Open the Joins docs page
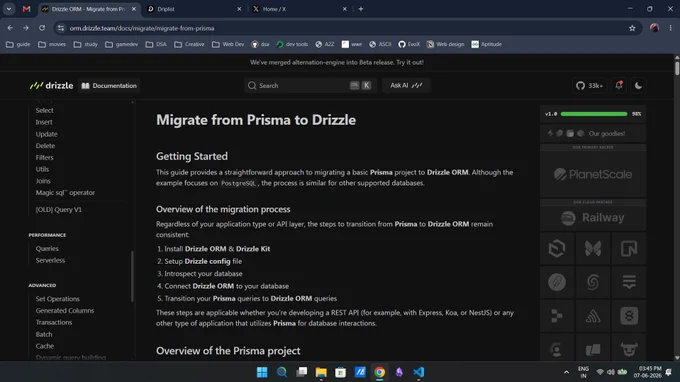Screen dimensions: 680x382 click(43, 181)
